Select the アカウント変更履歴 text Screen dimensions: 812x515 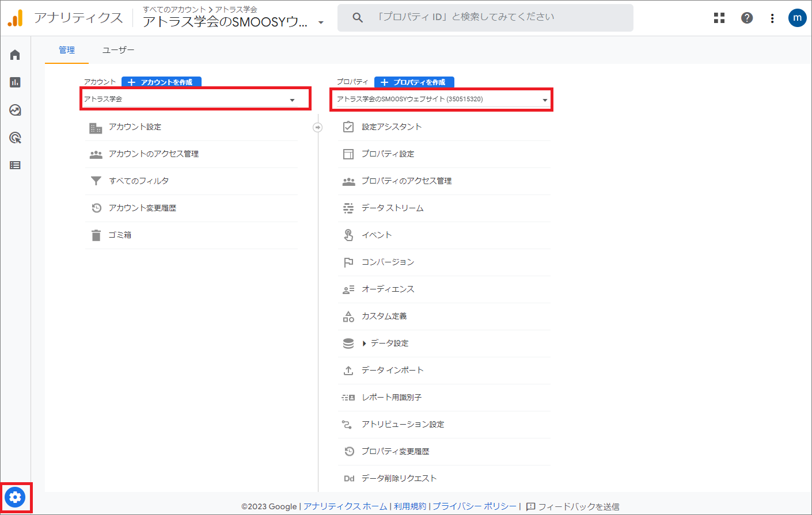[x=142, y=208]
